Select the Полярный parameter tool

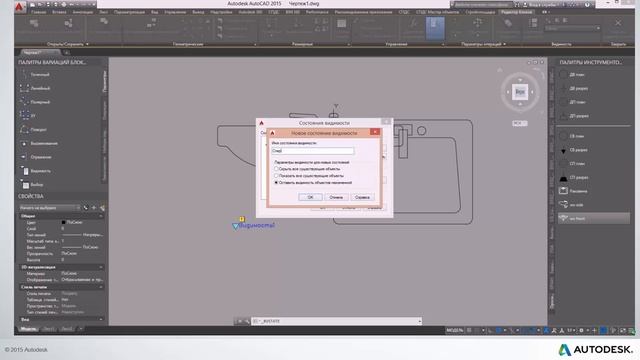pyautogui.click(x=36, y=102)
